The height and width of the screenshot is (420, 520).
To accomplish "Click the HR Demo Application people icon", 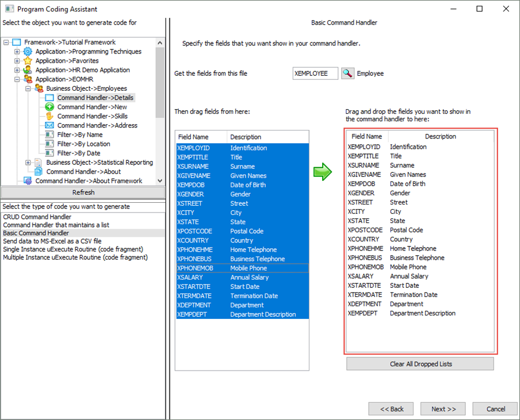I will pos(28,70).
